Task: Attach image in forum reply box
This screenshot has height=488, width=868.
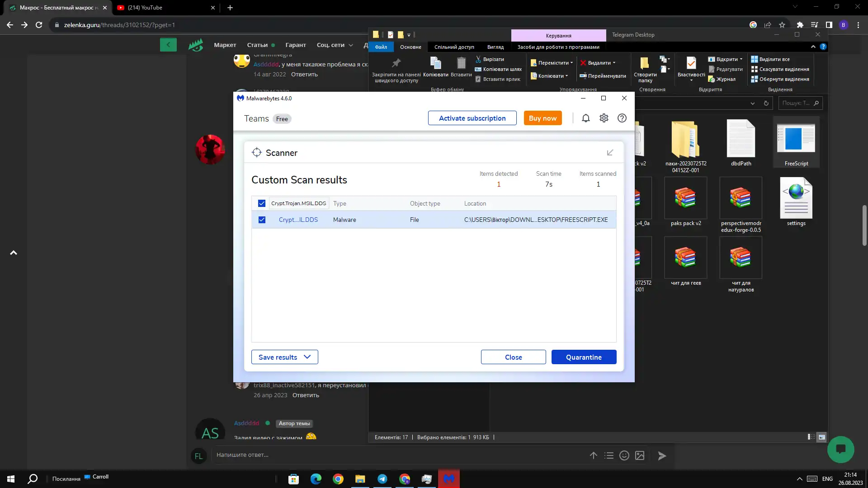Action: (x=640, y=455)
